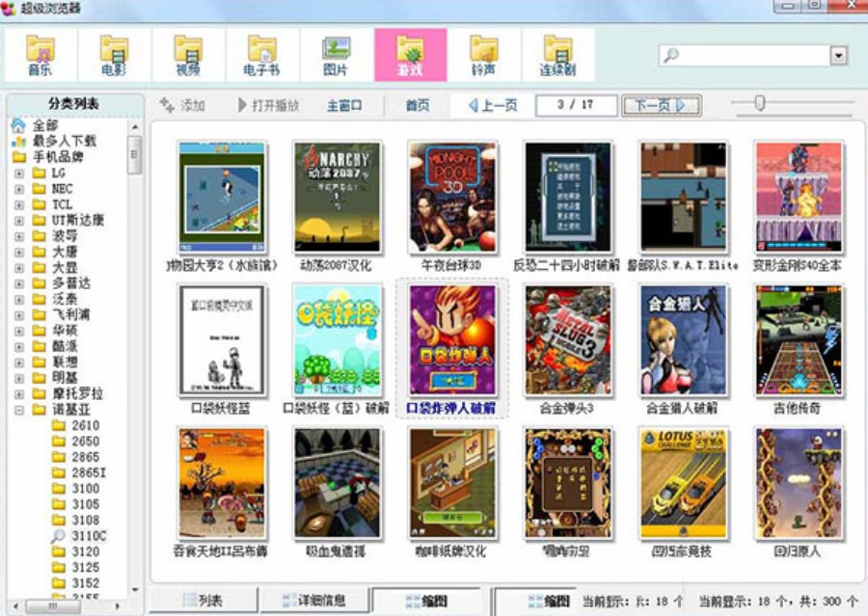Open the search box dropdown arrow
Viewport: 868px width, 616px height.
pyautogui.click(x=838, y=56)
